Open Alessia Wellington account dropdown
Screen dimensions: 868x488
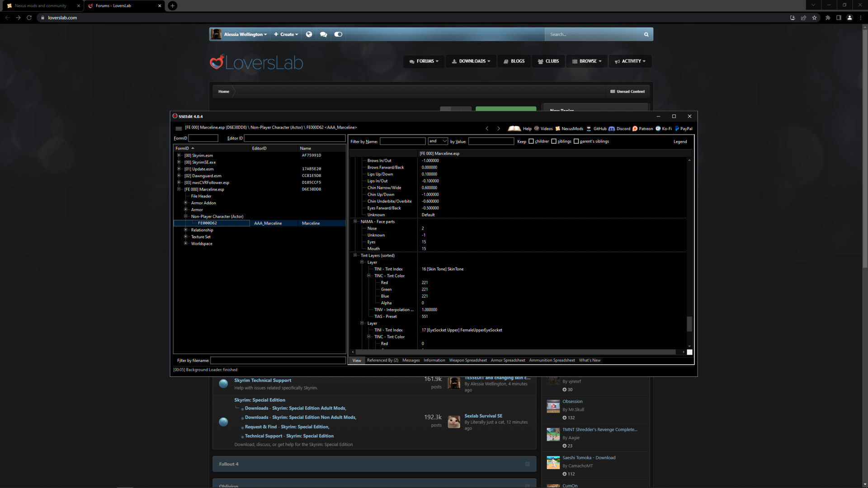pyautogui.click(x=245, y=34)
